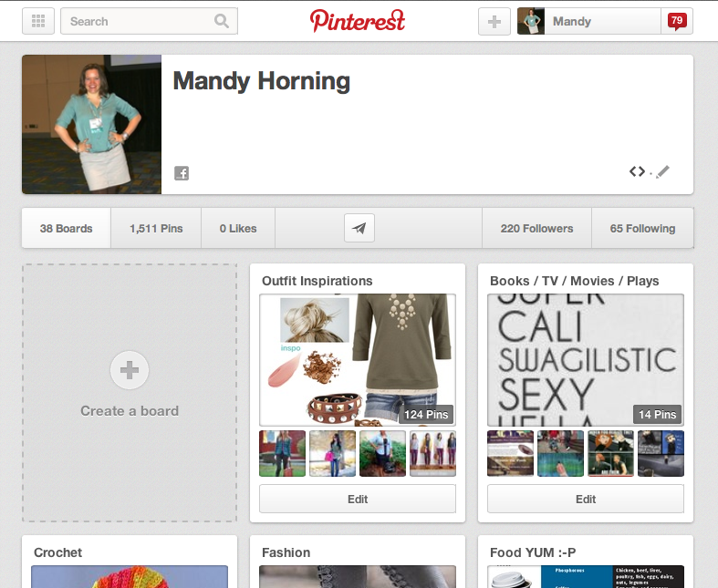Click Edit on Books / TV / Movies board
The height and width of the screenshot is (588, 718).
point(586,500)
